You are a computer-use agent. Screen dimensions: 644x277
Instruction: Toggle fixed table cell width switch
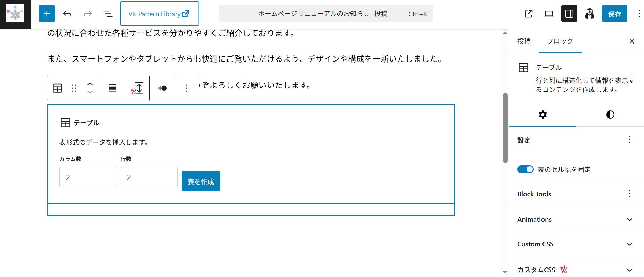click(x=525, y=169)
